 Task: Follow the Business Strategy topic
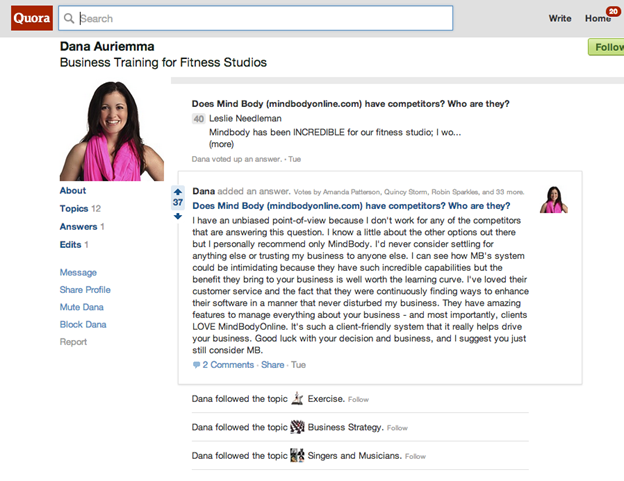tap(397, 428)
